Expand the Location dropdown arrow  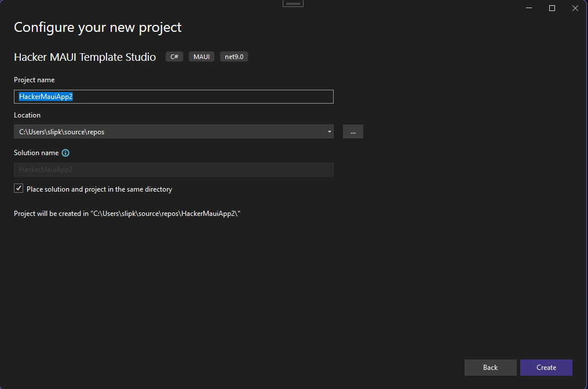329,131
